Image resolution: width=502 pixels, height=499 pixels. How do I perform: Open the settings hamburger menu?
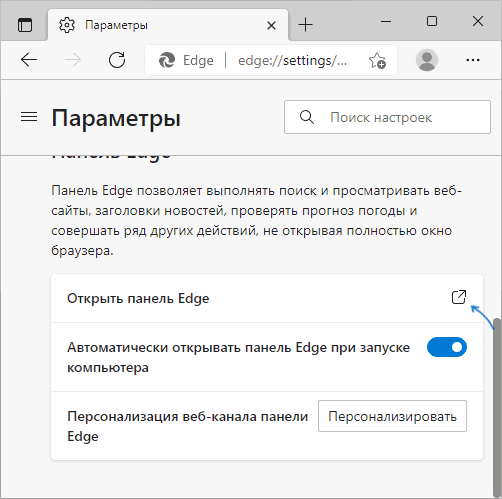[x=29, y=117]
